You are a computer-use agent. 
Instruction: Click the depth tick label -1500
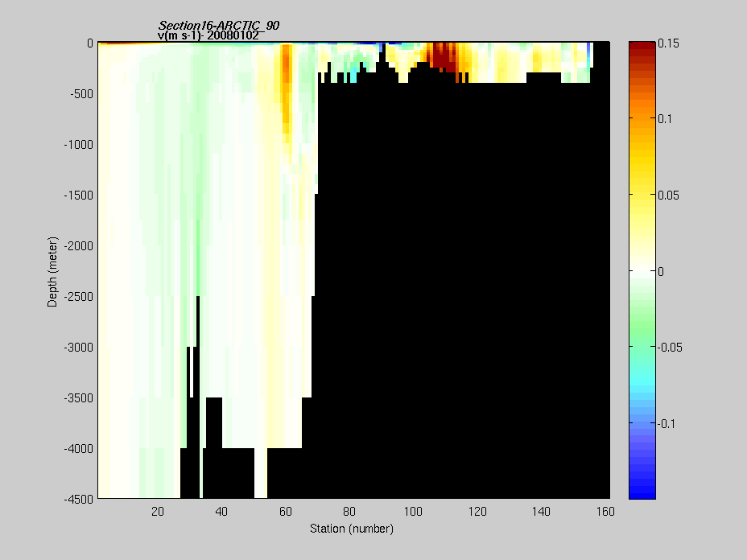tap(79, 196)
